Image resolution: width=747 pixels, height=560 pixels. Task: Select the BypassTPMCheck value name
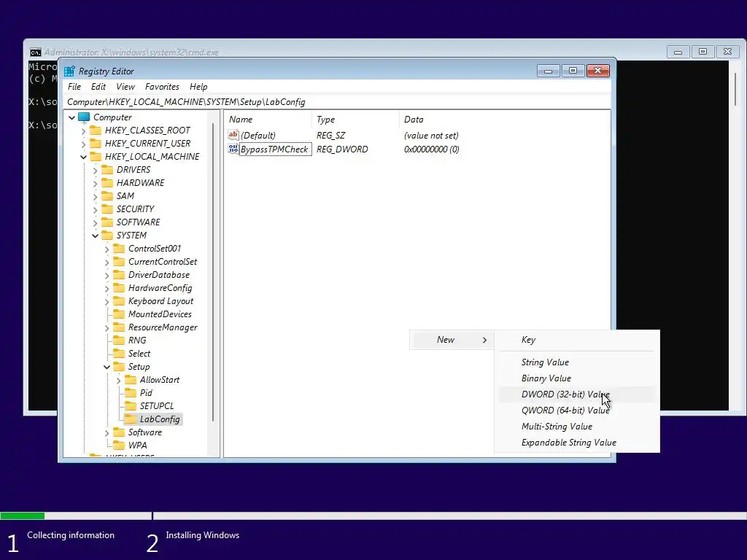(x=274, y=149)
